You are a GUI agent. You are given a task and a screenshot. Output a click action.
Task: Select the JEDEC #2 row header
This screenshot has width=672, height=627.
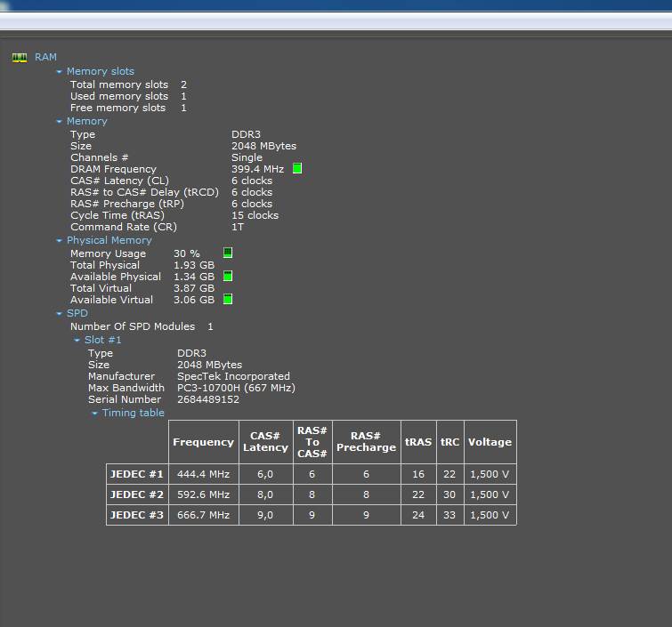tap(137, 494)
